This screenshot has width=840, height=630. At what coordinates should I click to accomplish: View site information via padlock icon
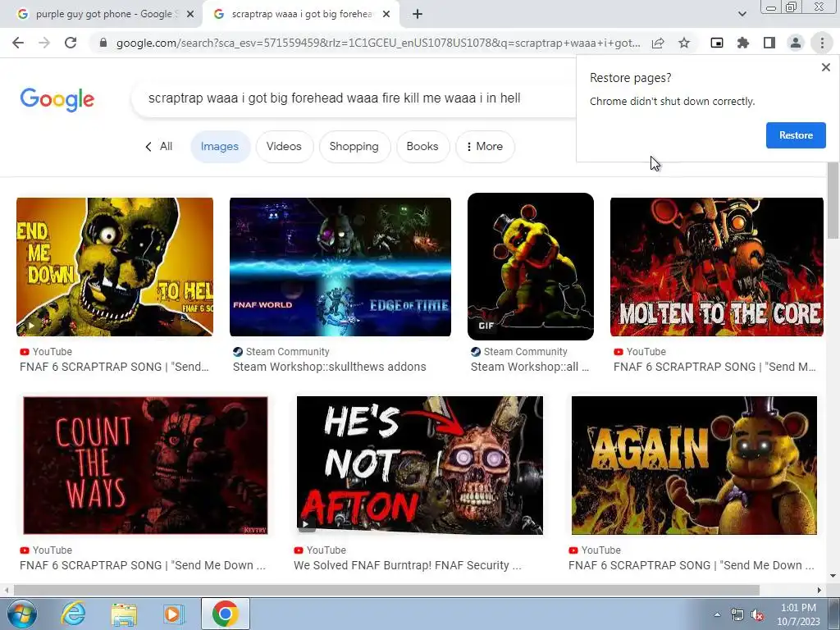point(103,43)
